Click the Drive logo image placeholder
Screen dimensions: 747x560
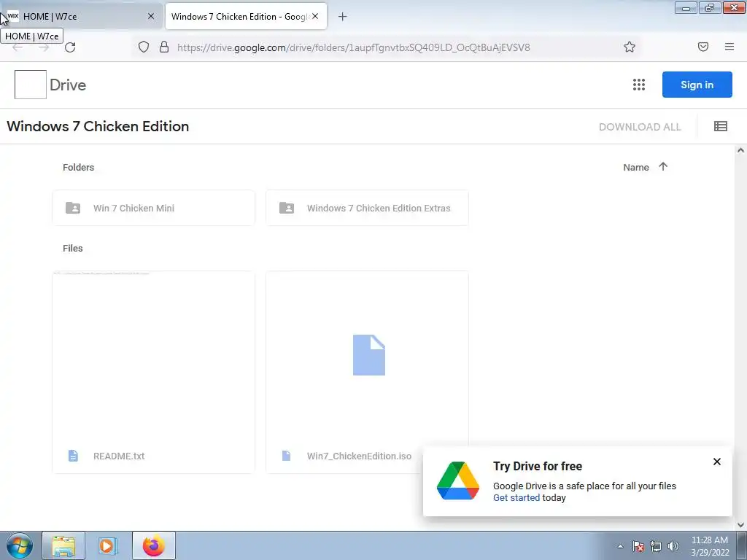click(x=31, y=85)
